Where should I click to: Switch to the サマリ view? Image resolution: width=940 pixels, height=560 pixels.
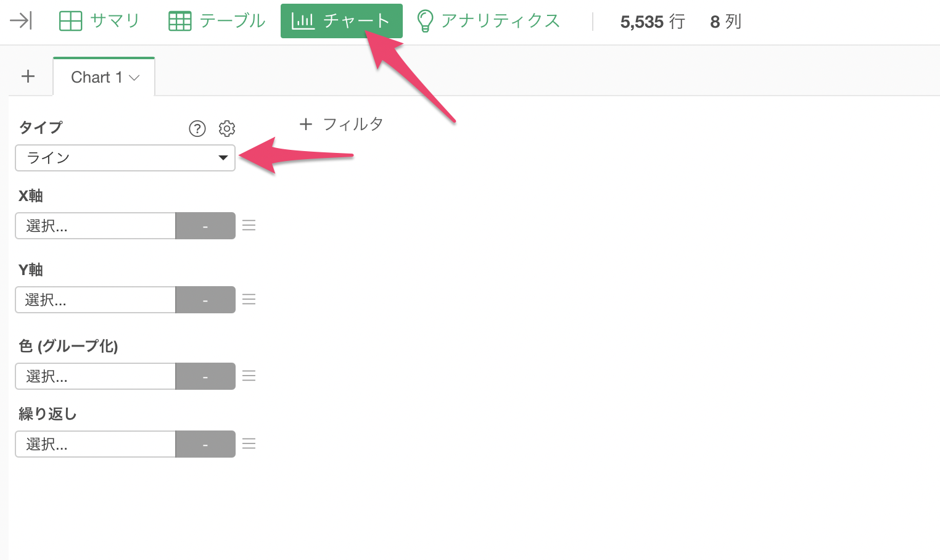100,21
